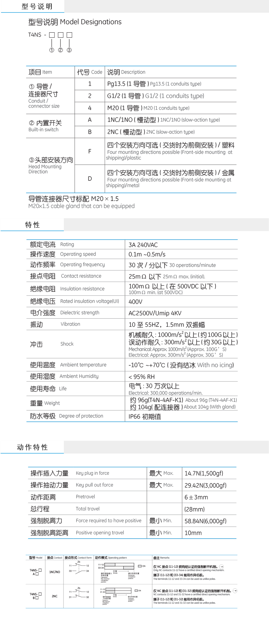This screenshot has height=644, width=269.
Task: Click the '29.42N(3,000gf)' key pull out force
Action: tap(205, 486)
